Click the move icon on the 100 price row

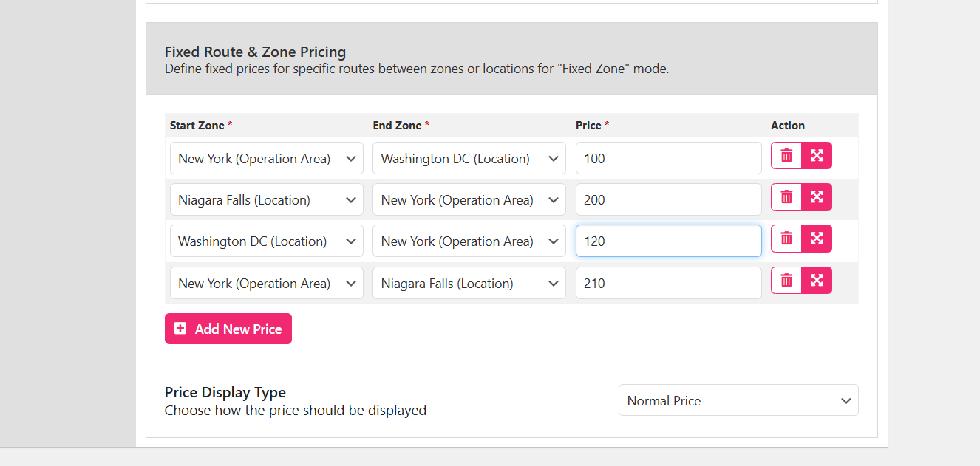pos(817,156)
